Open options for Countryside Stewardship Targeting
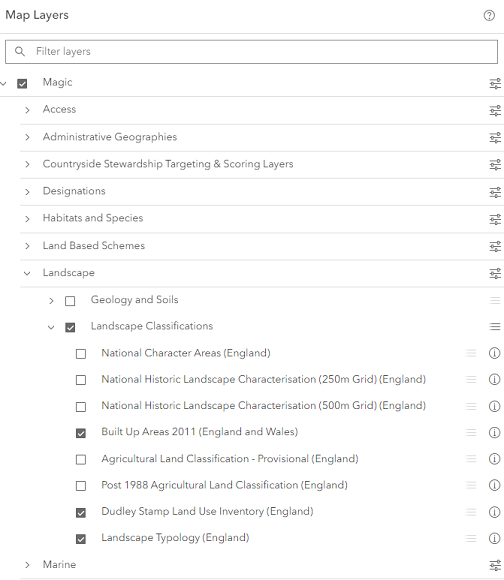 pyautogui.click(x=495, y=165)
